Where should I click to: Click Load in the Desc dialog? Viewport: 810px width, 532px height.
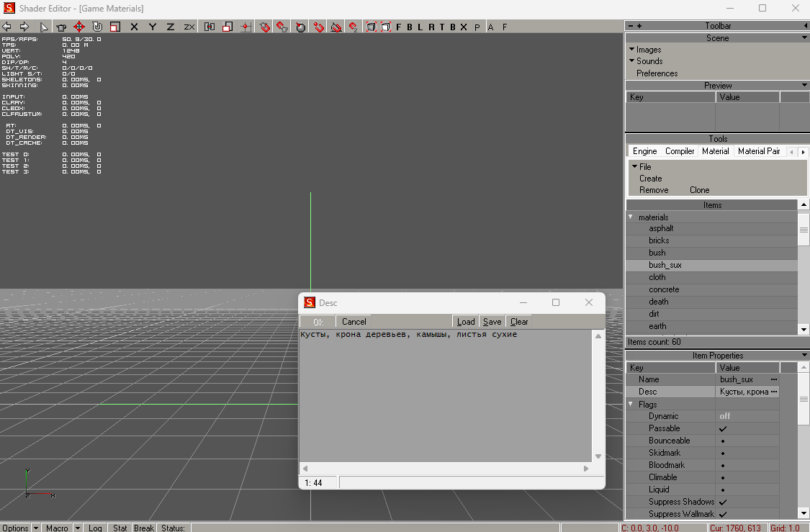465,322
